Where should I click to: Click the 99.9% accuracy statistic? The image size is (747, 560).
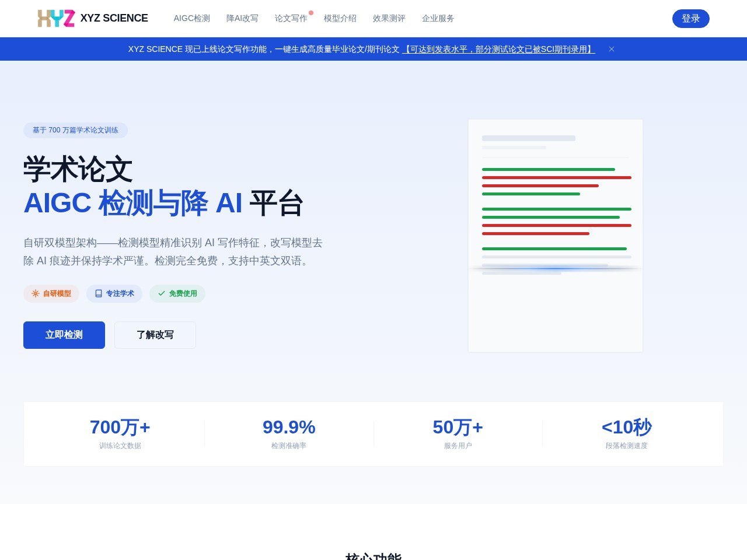(x=289, y=428)
